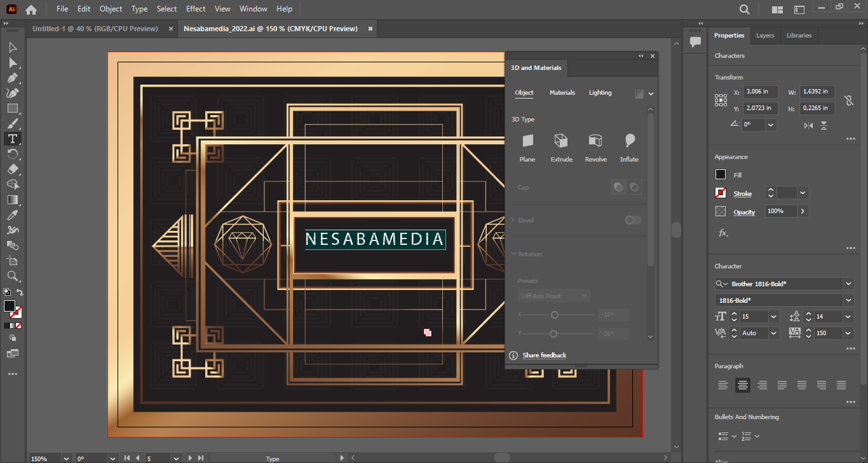The width and height of the screenshot is (868, 463).
Task: Collapse the Rotation section
Action: click(x=514, y=254)
